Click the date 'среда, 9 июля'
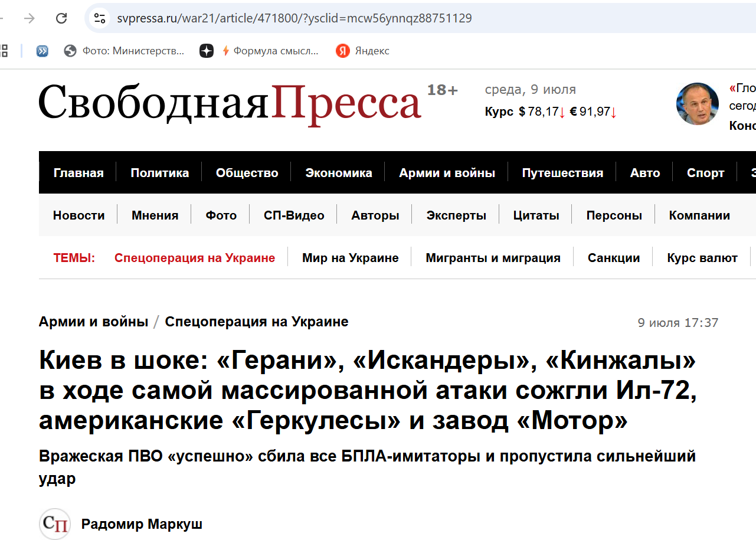 point(531,90)
